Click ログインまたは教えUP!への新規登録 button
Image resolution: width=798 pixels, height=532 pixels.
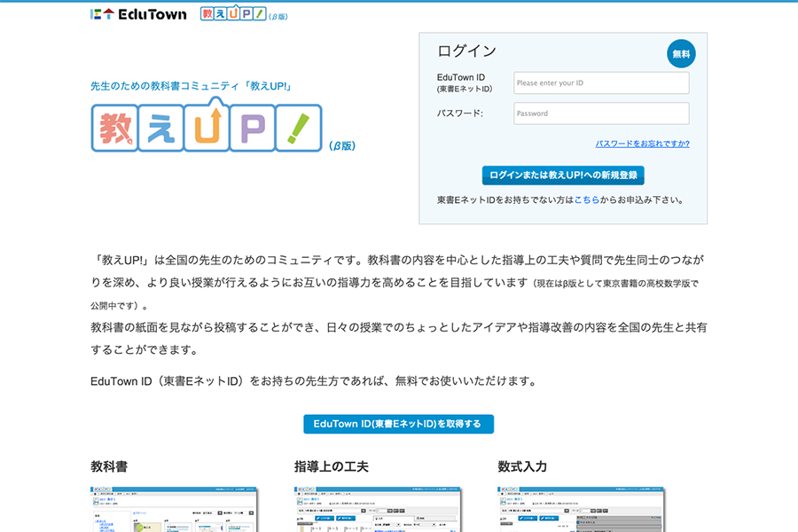pos(563,176)
